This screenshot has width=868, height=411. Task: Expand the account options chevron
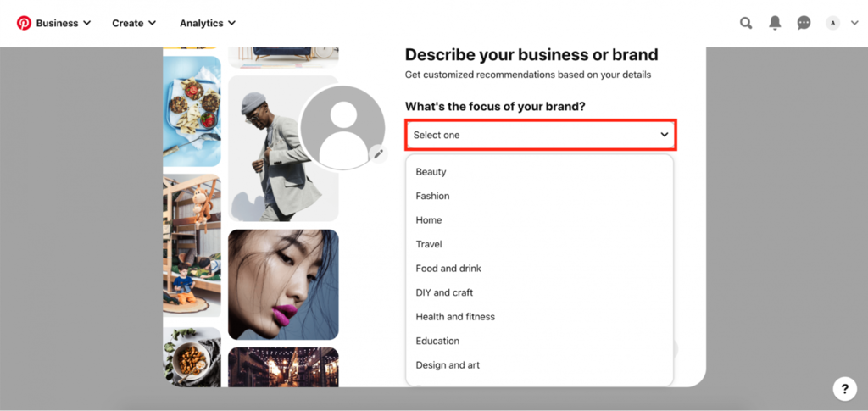click(x=854, y=23)
